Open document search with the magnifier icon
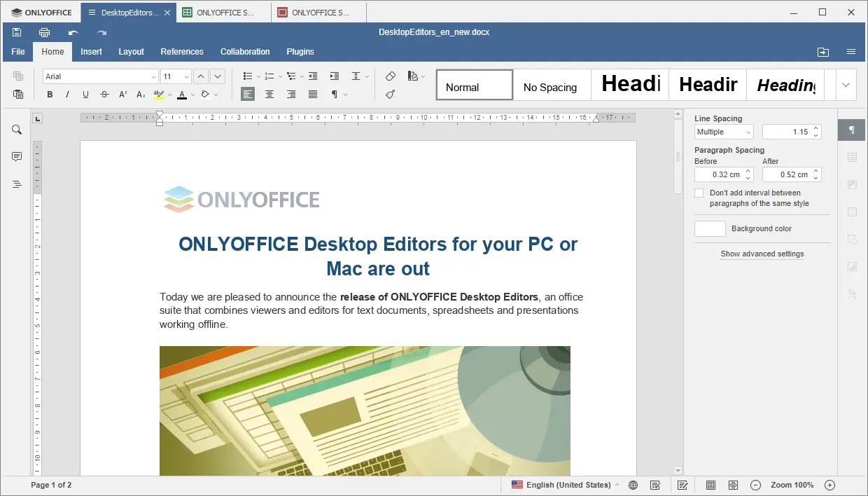The height and width of the screenshot is (496, 868). click(16, 129)
